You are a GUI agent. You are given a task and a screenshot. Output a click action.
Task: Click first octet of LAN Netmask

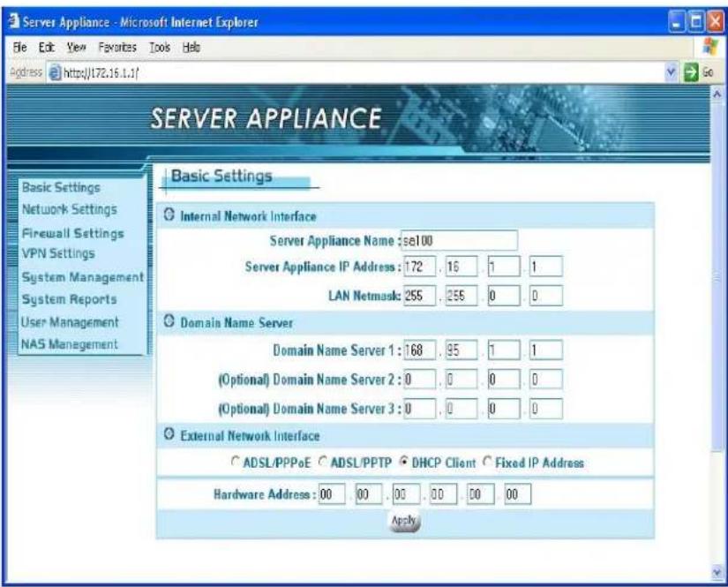point(420,296)
